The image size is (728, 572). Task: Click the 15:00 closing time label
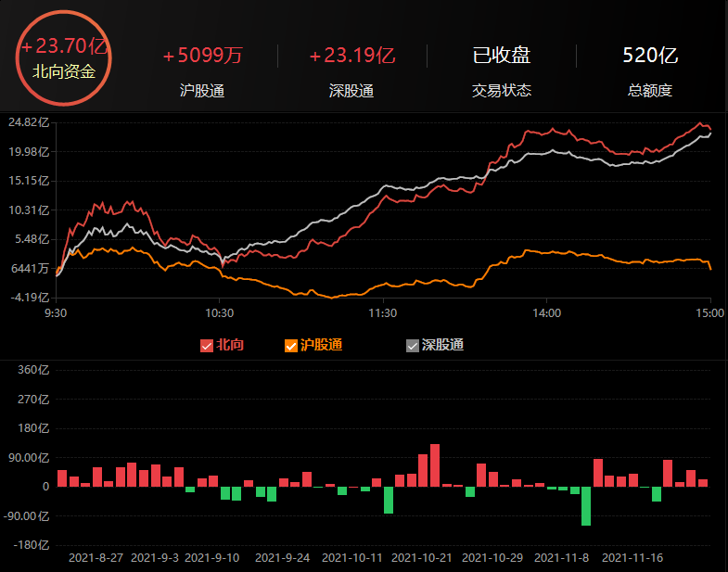pos(709,313)
